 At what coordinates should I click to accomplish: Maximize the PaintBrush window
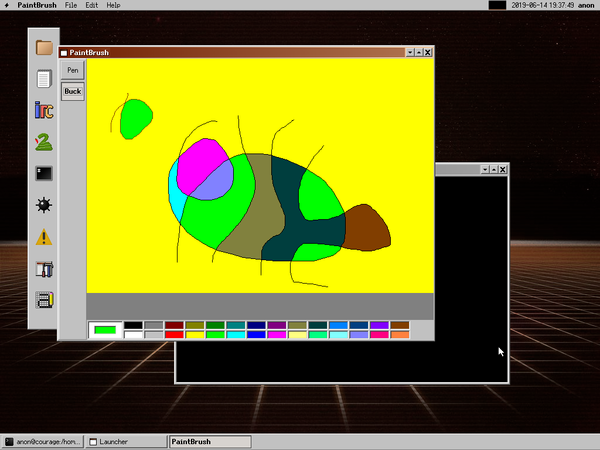click(x=419, y=52)
